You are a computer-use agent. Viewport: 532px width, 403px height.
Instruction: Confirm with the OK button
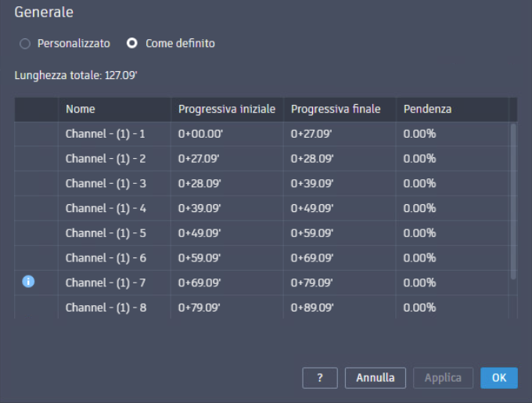498,378
